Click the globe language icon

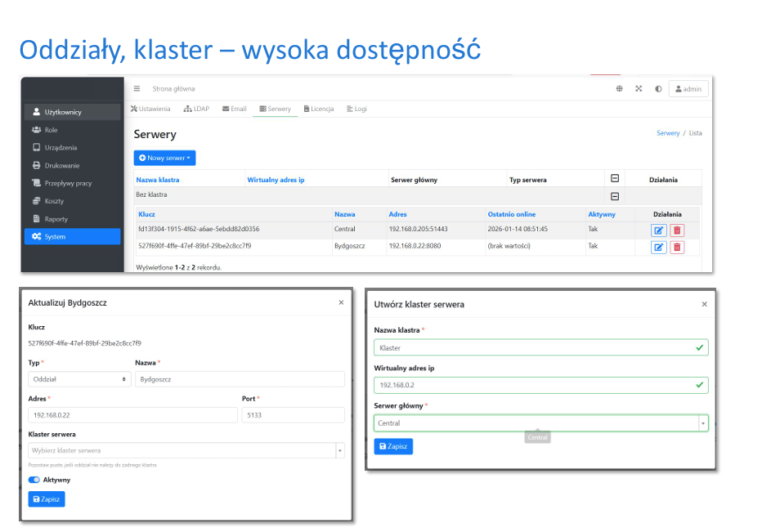619,88
